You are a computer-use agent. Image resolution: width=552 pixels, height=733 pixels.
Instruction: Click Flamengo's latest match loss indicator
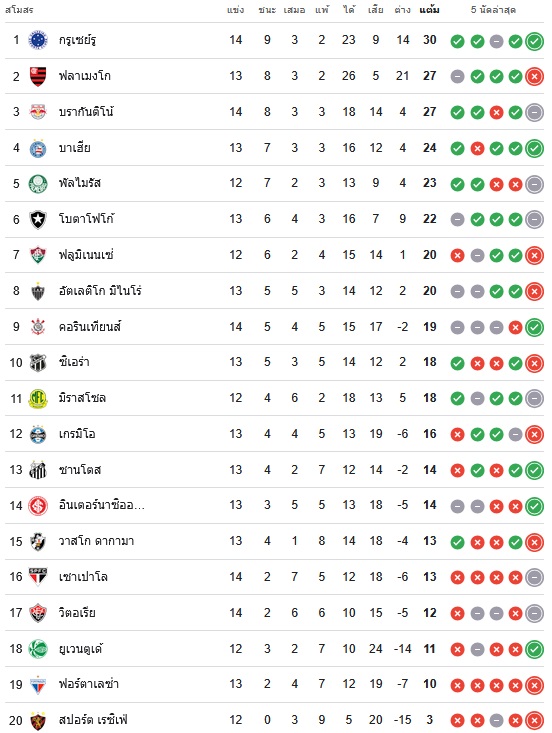pyautogui.click(x=534, y=77)
